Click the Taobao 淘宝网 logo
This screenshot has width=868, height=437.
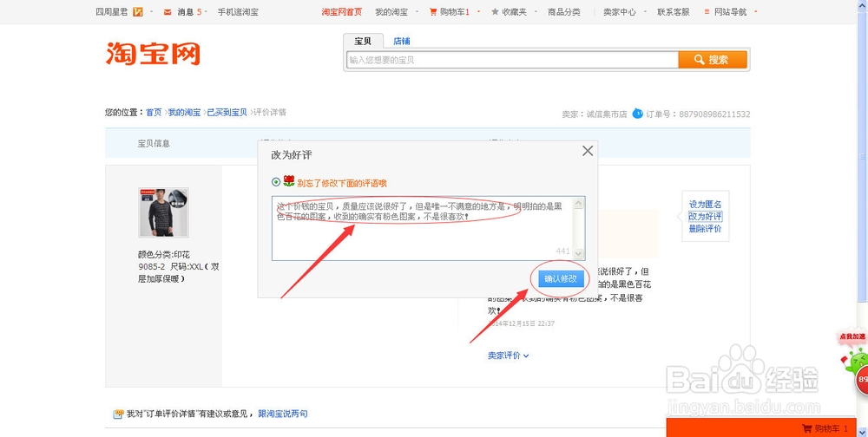pyautogui.click(x=153, y=54)
